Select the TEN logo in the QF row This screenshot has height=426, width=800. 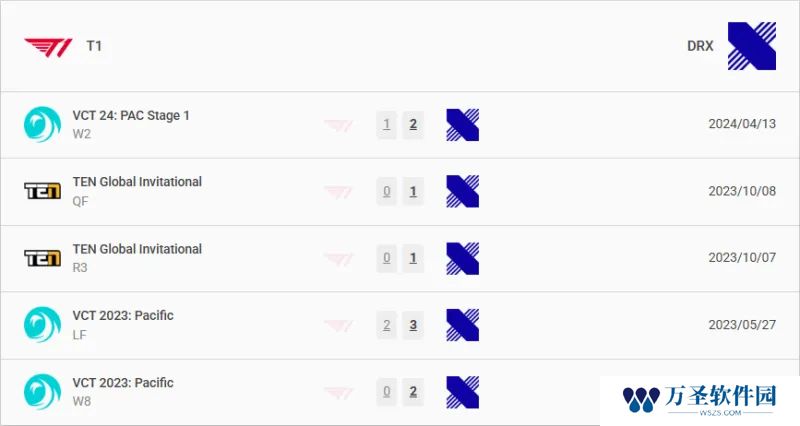point(42,191)
